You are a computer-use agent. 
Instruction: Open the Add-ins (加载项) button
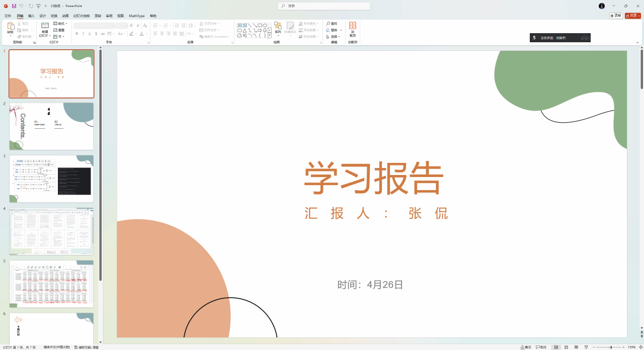click(x=353, y=29)
